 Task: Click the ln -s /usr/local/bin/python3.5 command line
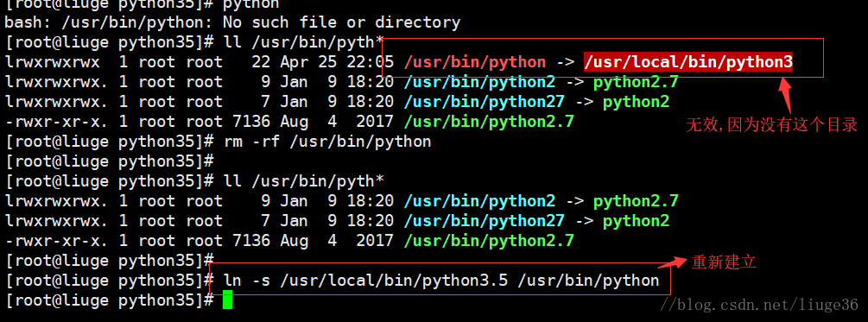441,281
